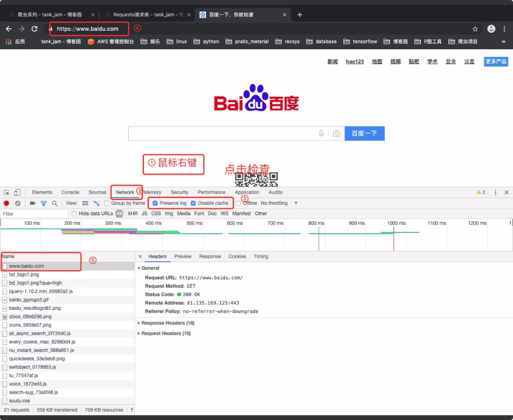
Task: Switch to large request rows view
Action: click(x=85, y=203)
